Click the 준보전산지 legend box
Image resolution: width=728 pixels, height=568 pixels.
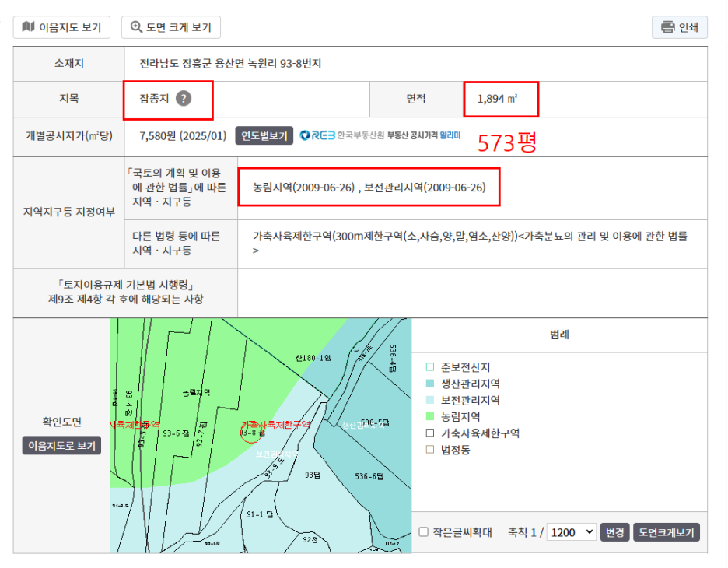[429, 367]
